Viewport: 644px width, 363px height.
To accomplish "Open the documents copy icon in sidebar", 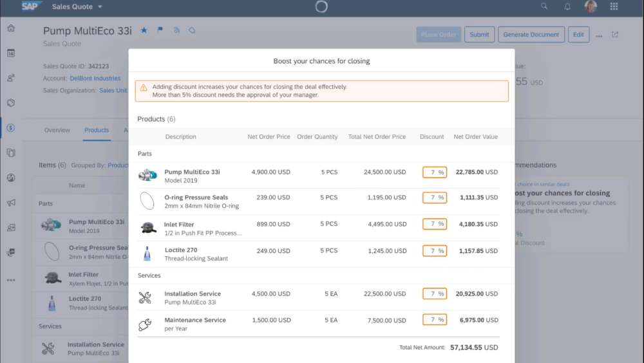I will click(11, 153).
